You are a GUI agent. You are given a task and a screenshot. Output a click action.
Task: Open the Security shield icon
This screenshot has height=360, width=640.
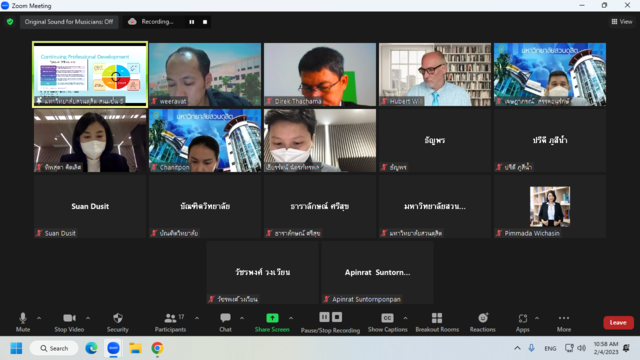click(x=118, y=318)
